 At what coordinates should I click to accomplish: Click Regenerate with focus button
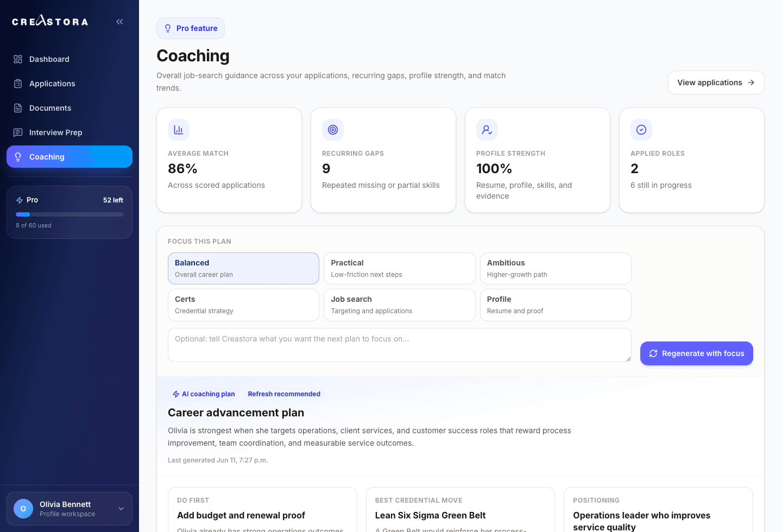(x=696, y=353)
